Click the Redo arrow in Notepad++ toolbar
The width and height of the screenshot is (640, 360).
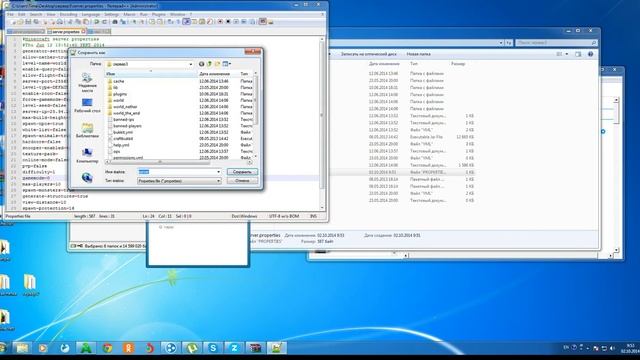tap(104, 22)
